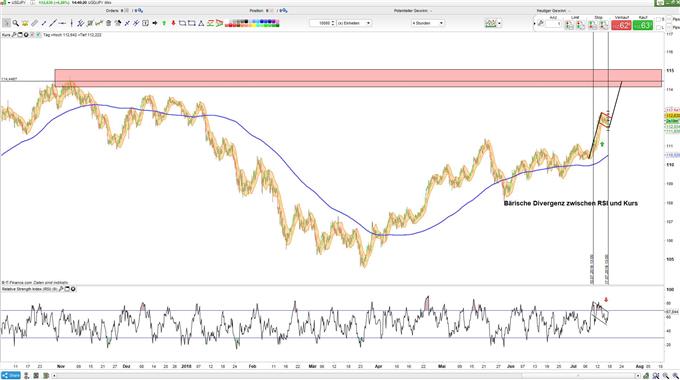Select the trend line drawing tool
Image resolution: width=680 pixels, height=380 pixels.
(53, 23)
